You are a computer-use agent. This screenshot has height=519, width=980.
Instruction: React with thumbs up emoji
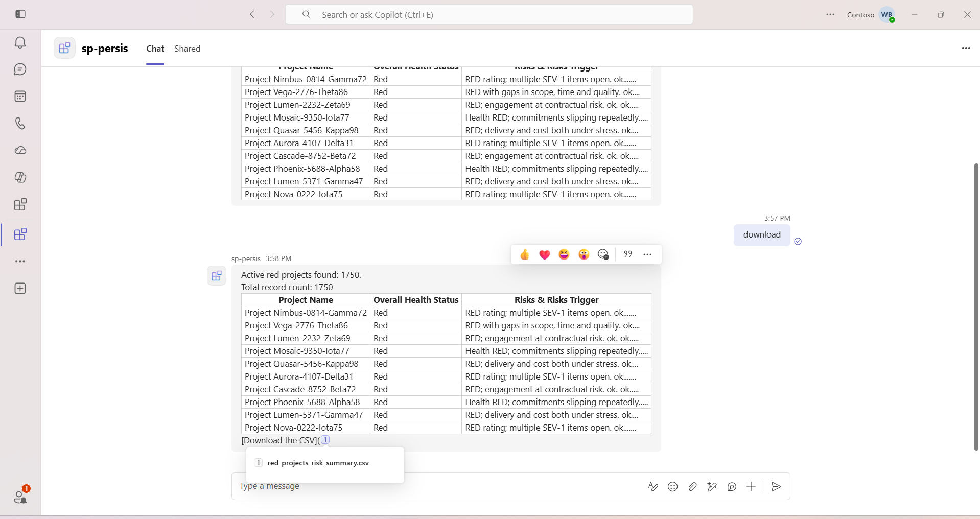tap(525, 254)
